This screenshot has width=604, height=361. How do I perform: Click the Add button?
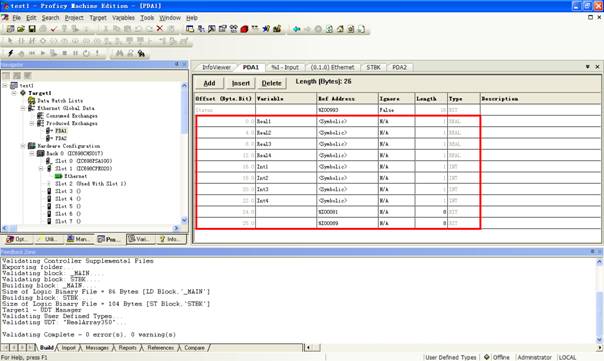209,83
